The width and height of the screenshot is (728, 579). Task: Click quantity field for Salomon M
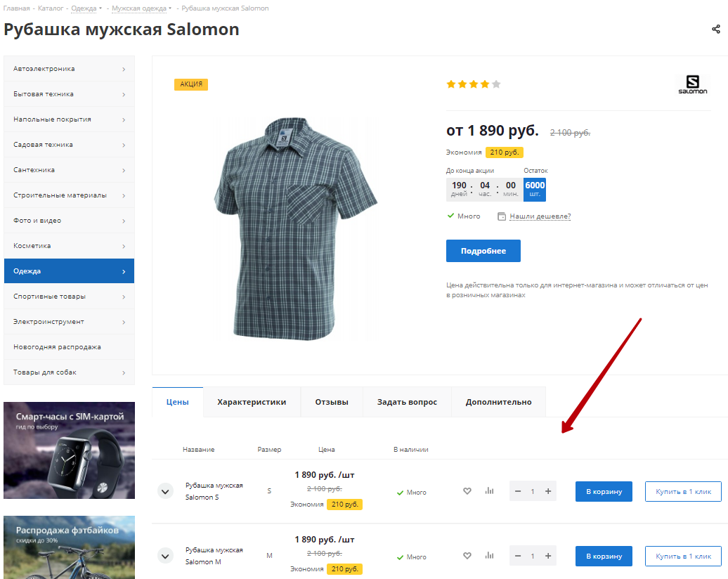pyautogui.click(x=533, y=556)
